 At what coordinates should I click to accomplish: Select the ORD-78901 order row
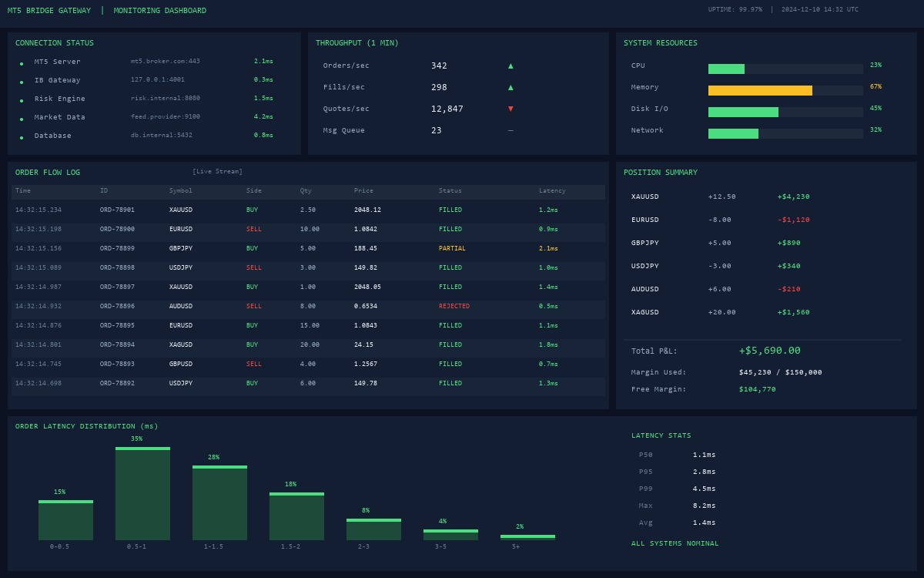pyautogui.click(x=308, y=210)
